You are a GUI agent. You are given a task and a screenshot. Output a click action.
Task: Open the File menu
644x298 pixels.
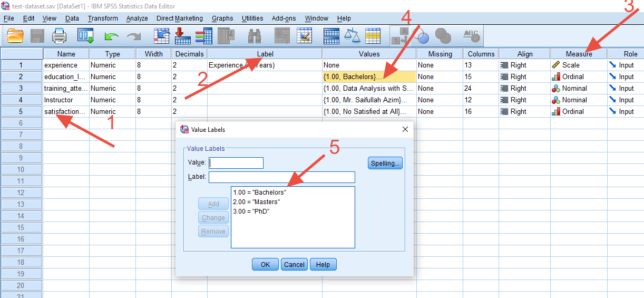9,18
